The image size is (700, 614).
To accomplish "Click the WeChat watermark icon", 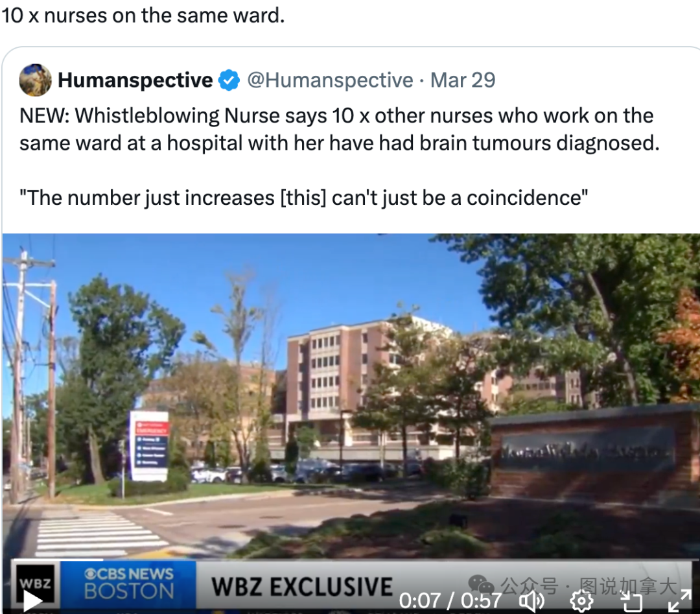I will (481, 585).
